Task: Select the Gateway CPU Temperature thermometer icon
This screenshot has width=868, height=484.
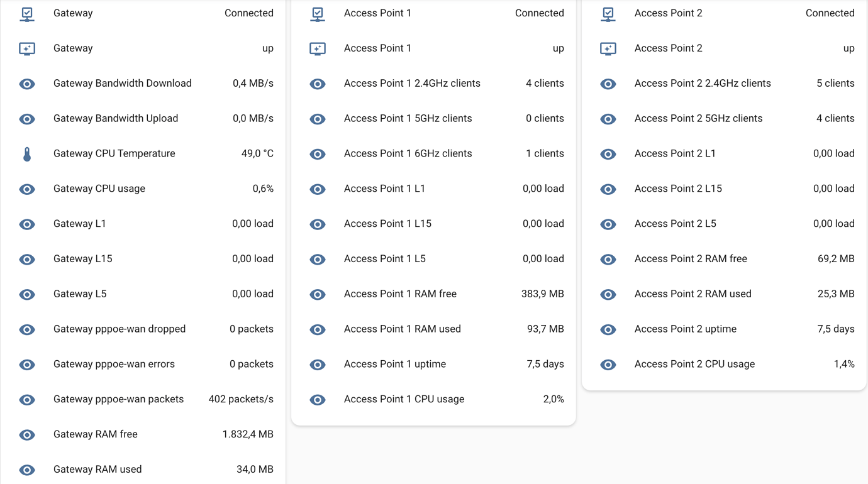Action: tap(28, 153)
